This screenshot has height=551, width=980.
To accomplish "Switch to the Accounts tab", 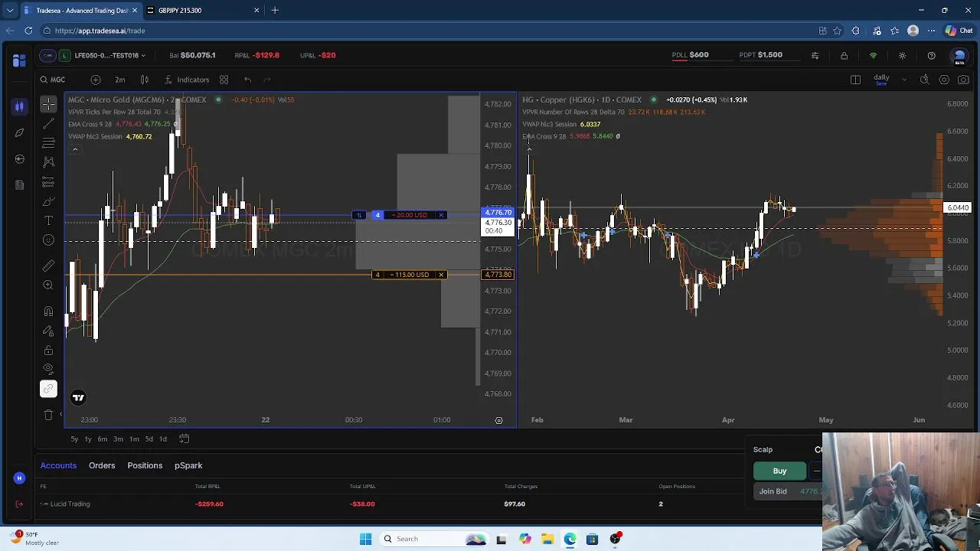I will pos(58,465).
